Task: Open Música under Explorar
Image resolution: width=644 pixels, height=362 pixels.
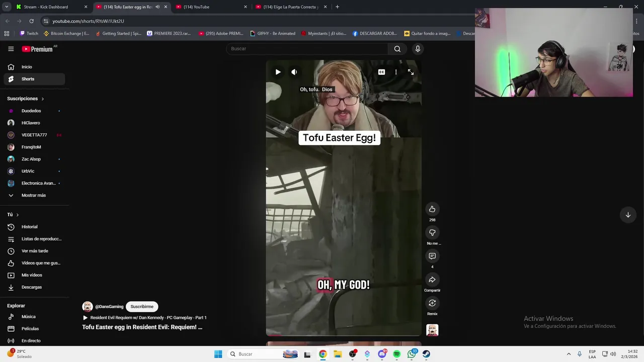Action: click(34, 317)
